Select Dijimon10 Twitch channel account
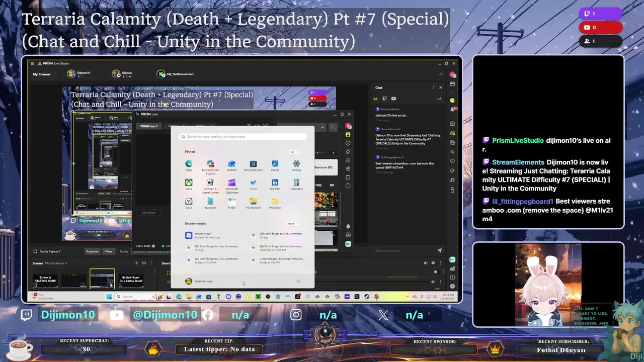Image resolution: width=644 pixels, height=362 pixels. click(x=79, y=74)
